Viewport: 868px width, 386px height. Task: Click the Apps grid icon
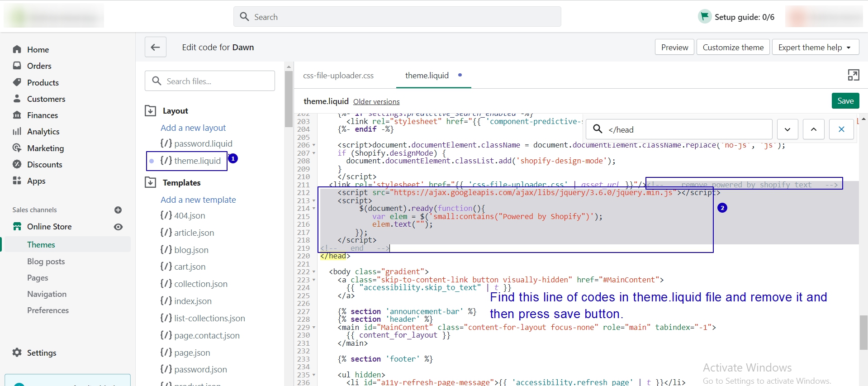tap(17, 181)
